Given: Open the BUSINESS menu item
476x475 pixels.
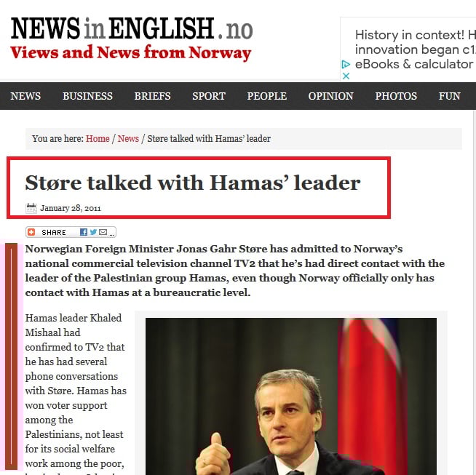Looking at the screenshot, I should [x=87, y=96].
